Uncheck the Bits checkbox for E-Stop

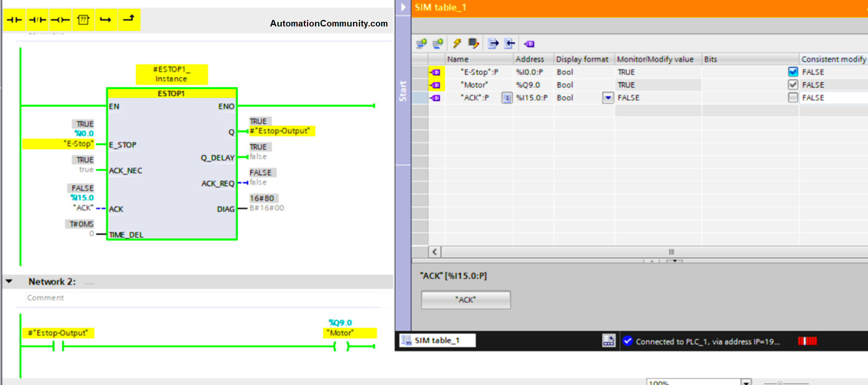click(x=792, y=72)
